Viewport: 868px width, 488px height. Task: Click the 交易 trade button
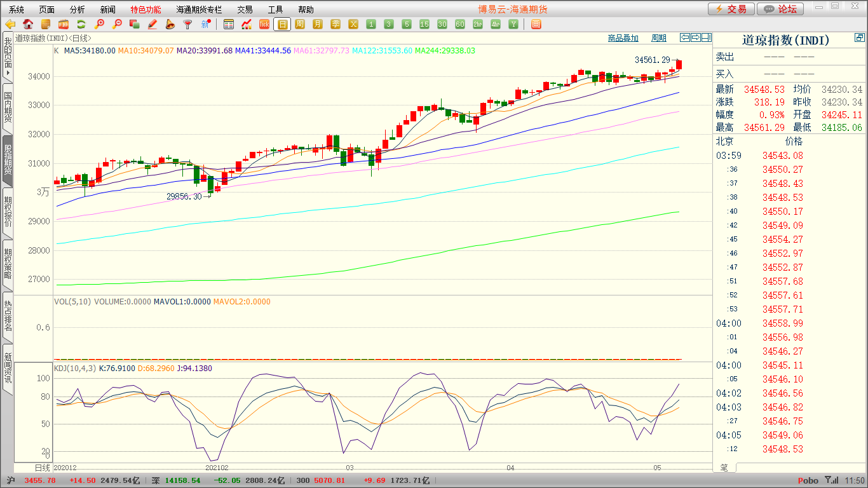[731, 9]
